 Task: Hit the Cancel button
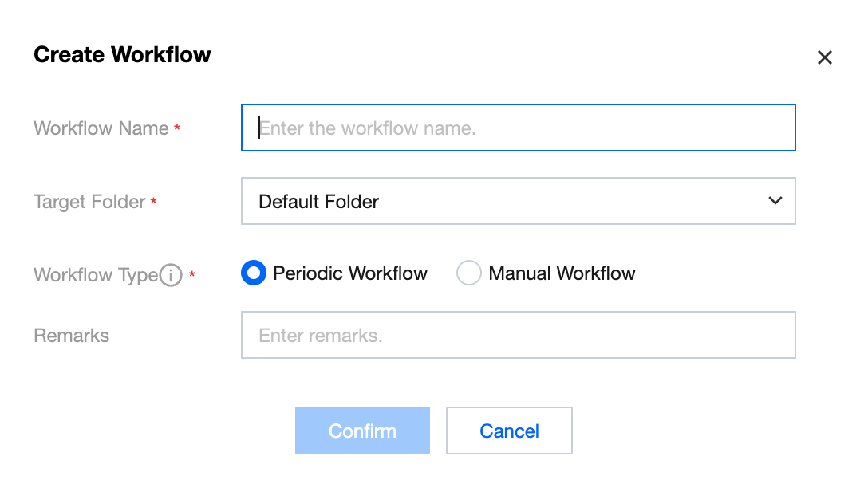(509, 431)
